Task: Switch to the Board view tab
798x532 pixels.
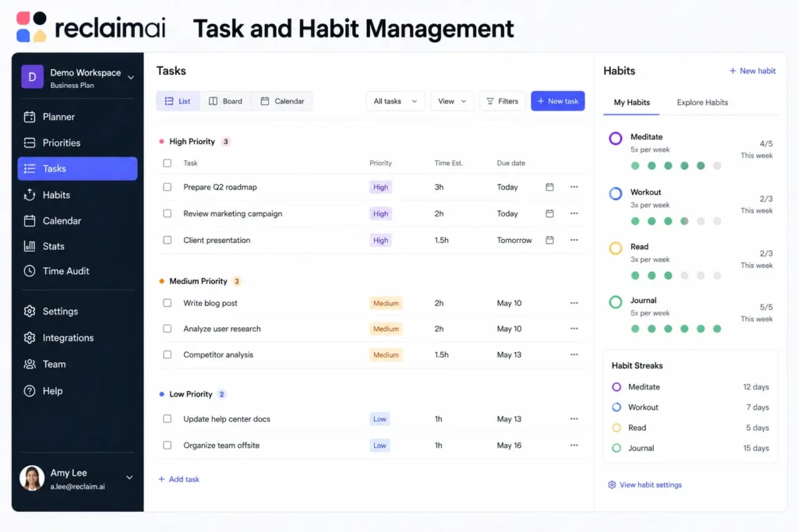Action: coord(225,101)
